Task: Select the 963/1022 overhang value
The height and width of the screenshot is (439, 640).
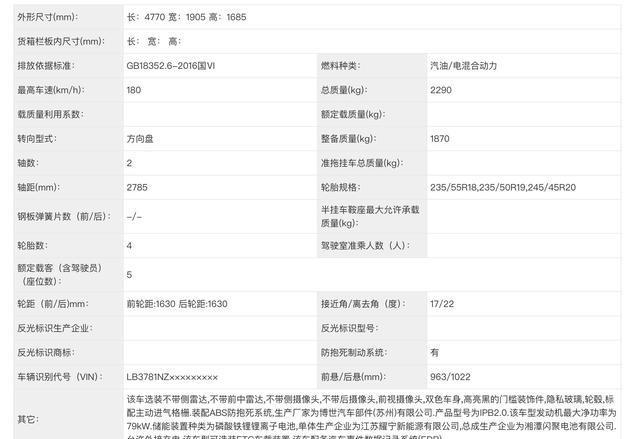Action: pyautogui.click(x=451, y=376)
